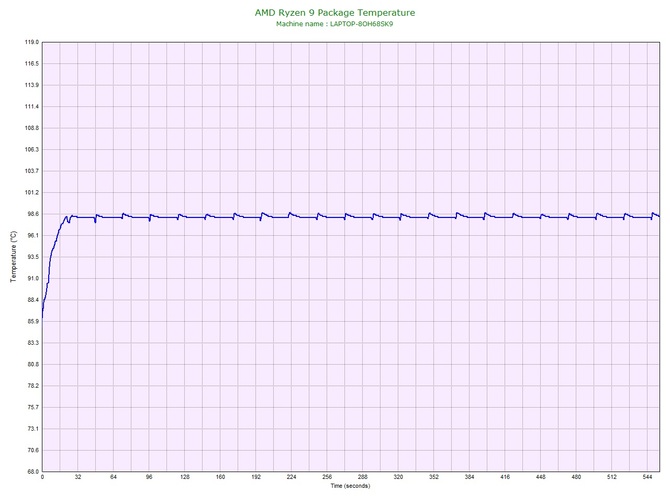Select the 75.7 tick label on Y-axis
This screenshot has height=503, width=670.
(x=33, y=407)
